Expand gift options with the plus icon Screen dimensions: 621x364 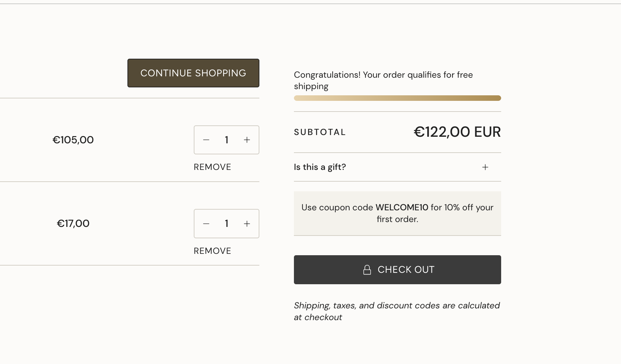click(x=485, y=167)
